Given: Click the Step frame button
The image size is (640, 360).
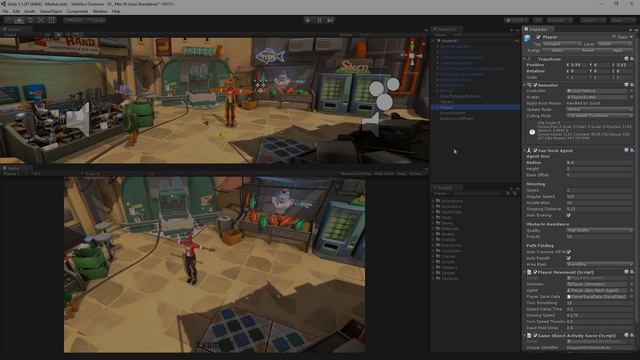Looking at the screenshot, I should click(x=331, y=20).
